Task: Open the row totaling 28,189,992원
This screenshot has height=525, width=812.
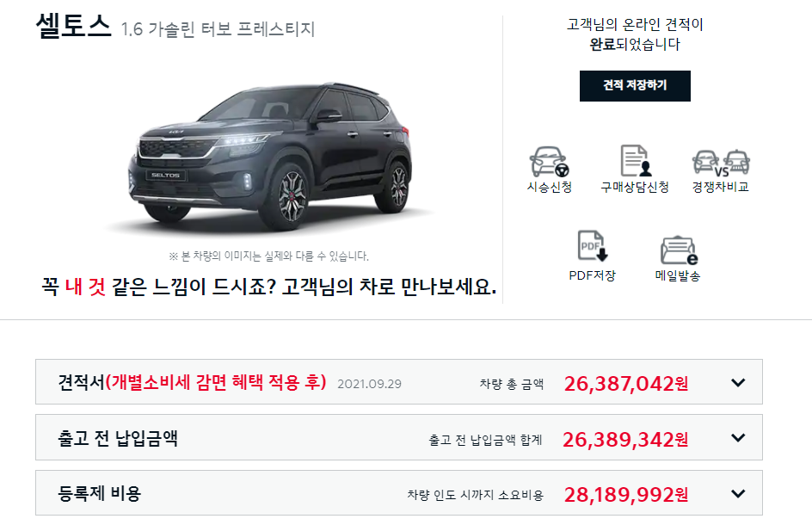Action: tap(399, 493)
